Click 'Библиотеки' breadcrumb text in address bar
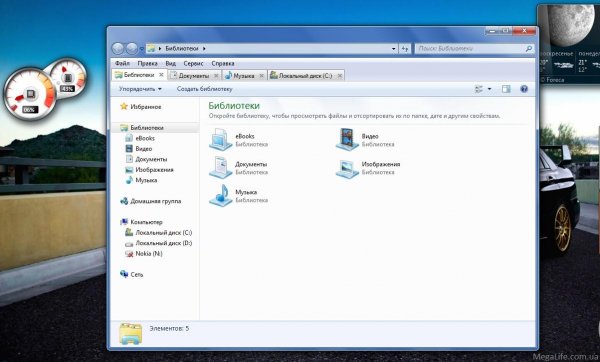600x362 pixels. pyautogui.click(x=182, y=49)
